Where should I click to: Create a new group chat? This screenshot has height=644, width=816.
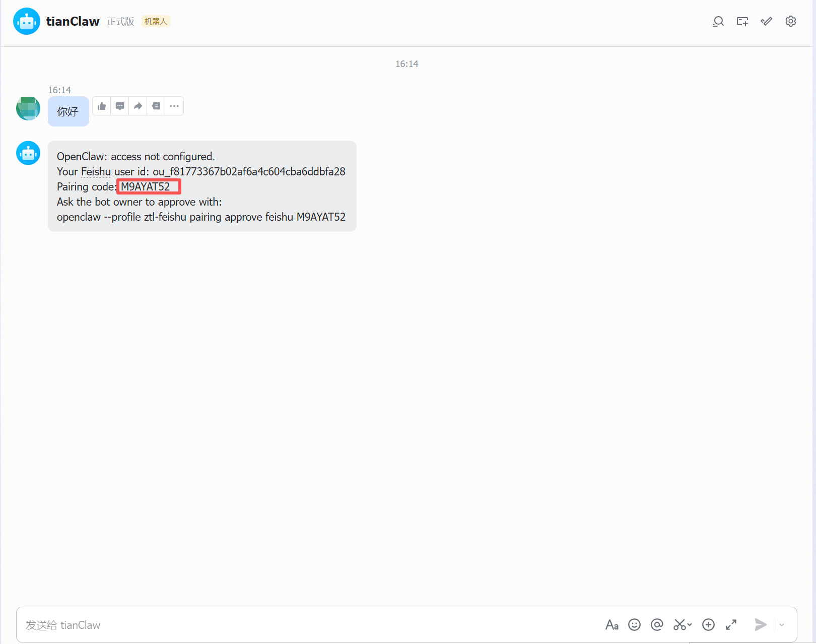pyautogui.click(x=742, y=21)
